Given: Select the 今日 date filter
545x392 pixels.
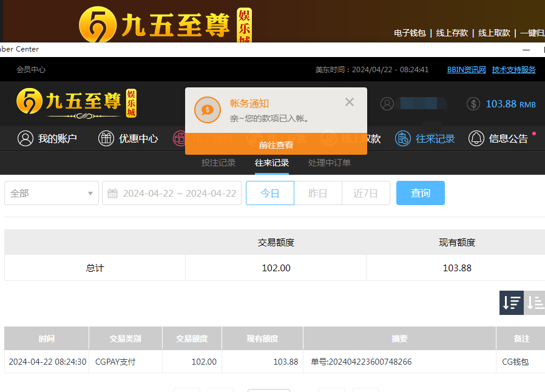Looking at the screenshot, I should (x=270, y=194).
